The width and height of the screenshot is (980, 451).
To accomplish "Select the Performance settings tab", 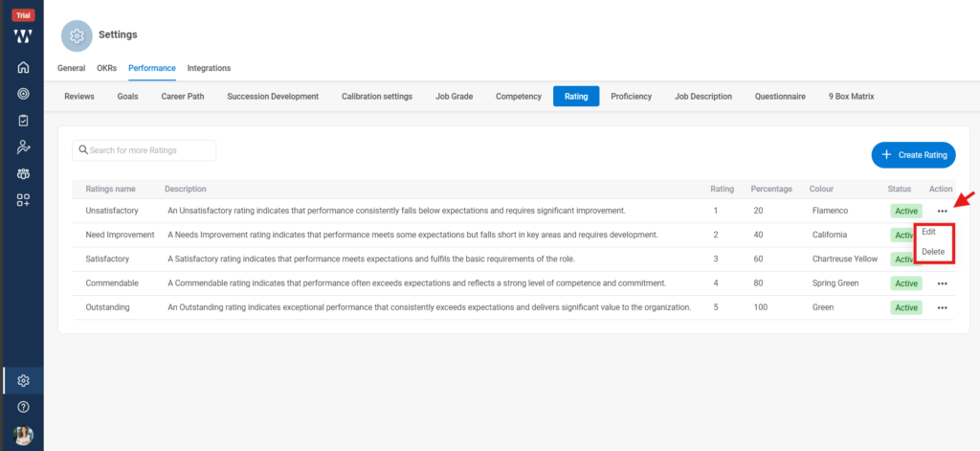I will (152, 68).
